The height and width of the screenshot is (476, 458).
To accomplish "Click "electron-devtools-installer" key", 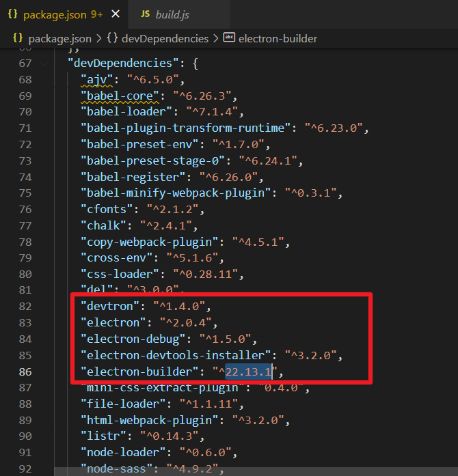I will (176, 356).
